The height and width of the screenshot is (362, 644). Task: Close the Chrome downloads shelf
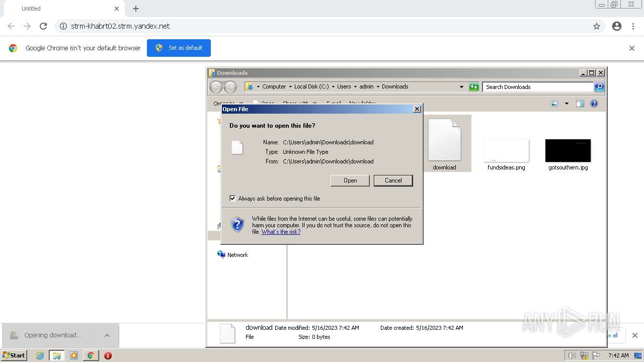(634, 335)
